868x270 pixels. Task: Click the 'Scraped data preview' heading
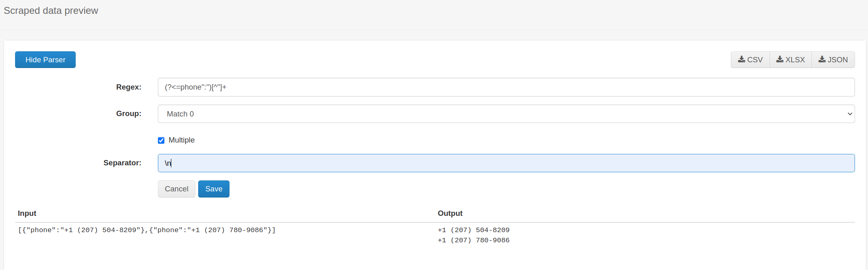coord(51,11)
